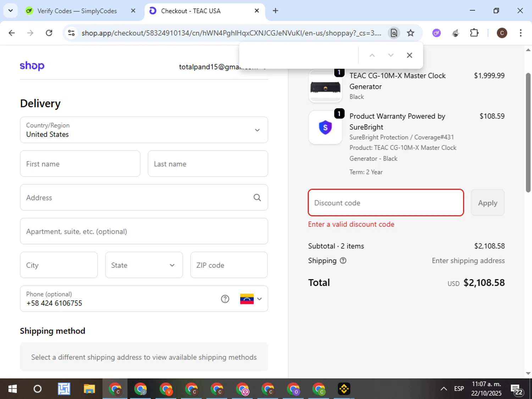This screenshot has height=399, width=532.
Task: Open the shop logo link
Action: (32, 66)
